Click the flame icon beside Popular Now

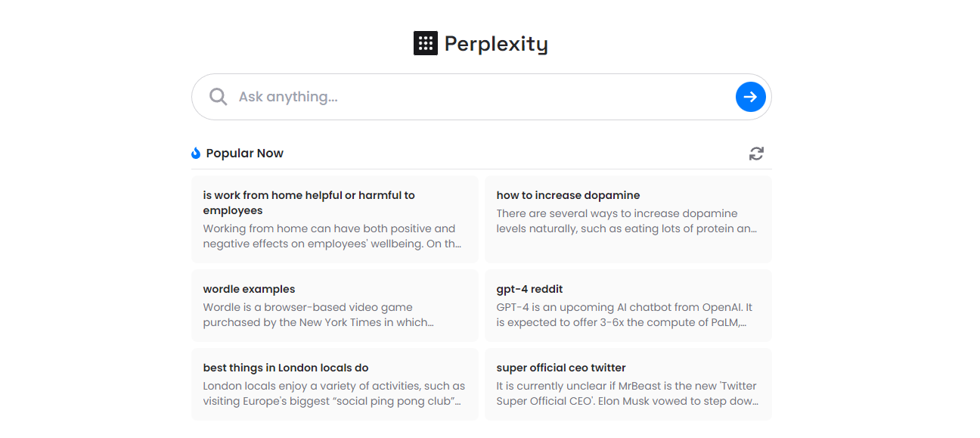(x=195, y=152)
